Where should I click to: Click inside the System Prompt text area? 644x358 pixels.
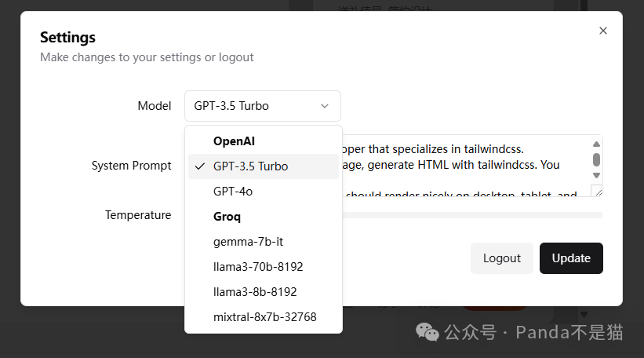click(x=463, y=166)
